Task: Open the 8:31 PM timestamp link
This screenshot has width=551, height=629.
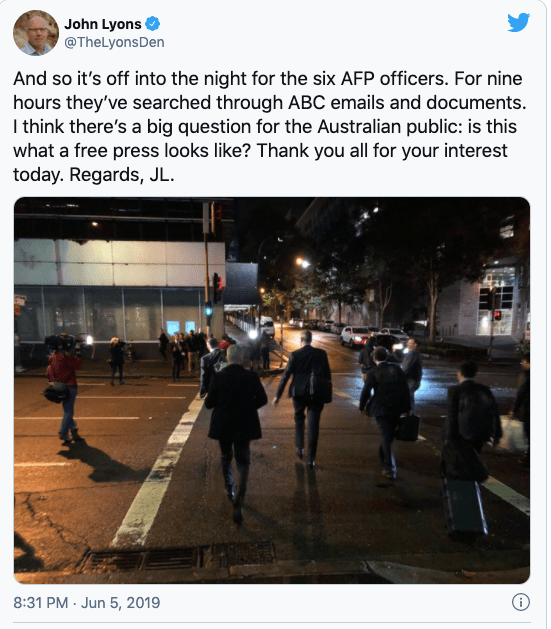Action: [x=41, y=603]
